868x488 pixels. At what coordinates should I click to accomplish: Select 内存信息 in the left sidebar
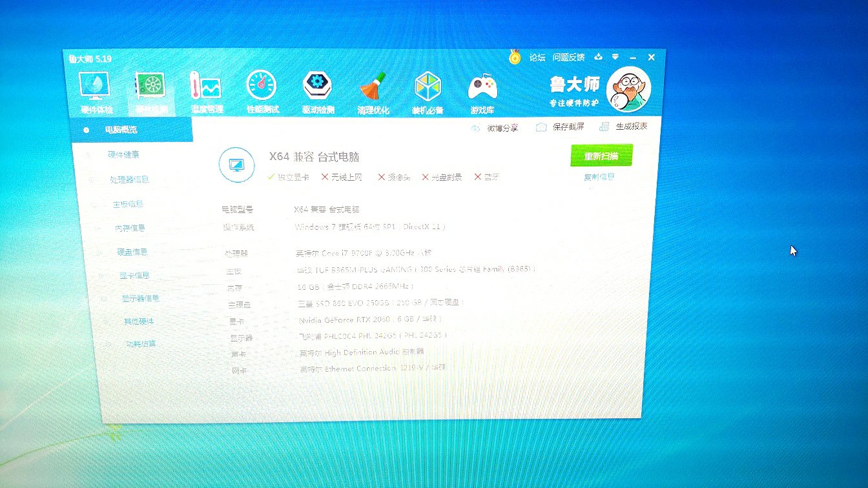(130, 228)
